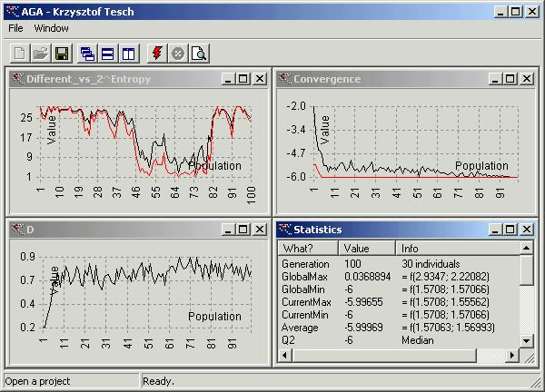Click the D window title icon
The image size is (545, 392).
pos(18,229)
